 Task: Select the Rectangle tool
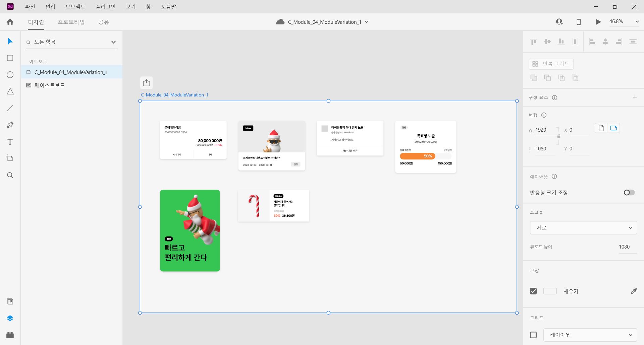click(10, 58)
